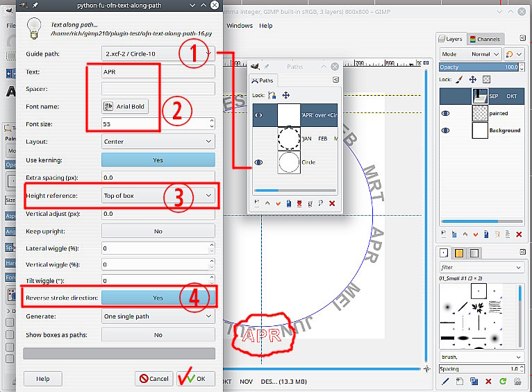Raise the path in Paths dialog
This screenshot has width=532, height=392.
point(267,203)
